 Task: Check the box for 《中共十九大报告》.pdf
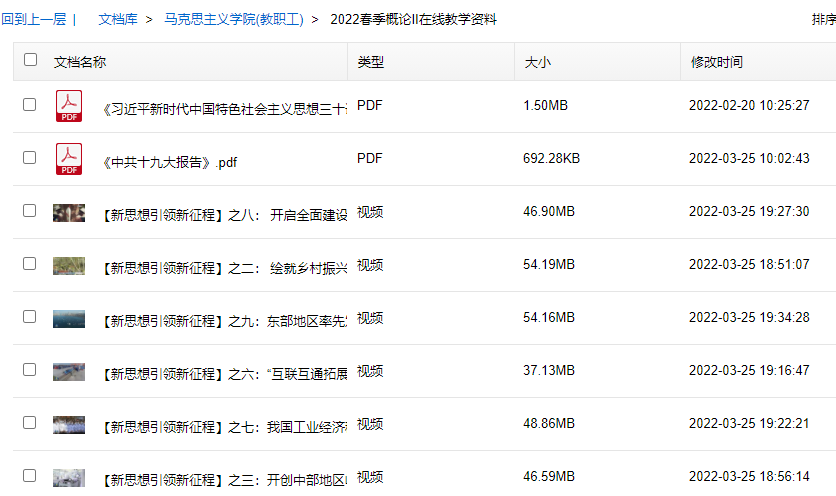coord(30,158)
